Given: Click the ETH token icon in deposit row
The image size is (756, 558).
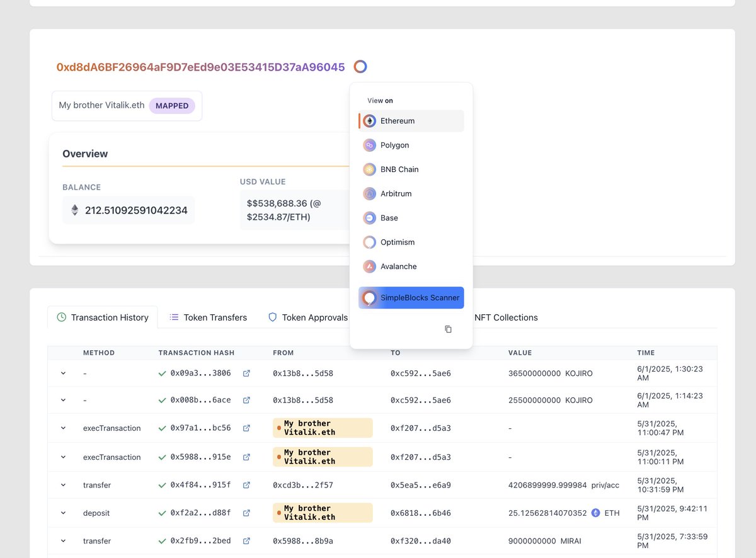Looking at the screenshot, I should point(596,513).
